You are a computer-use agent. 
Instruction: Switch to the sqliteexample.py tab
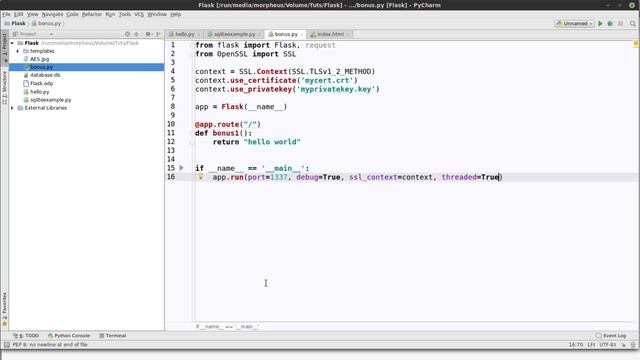point(234,34)
